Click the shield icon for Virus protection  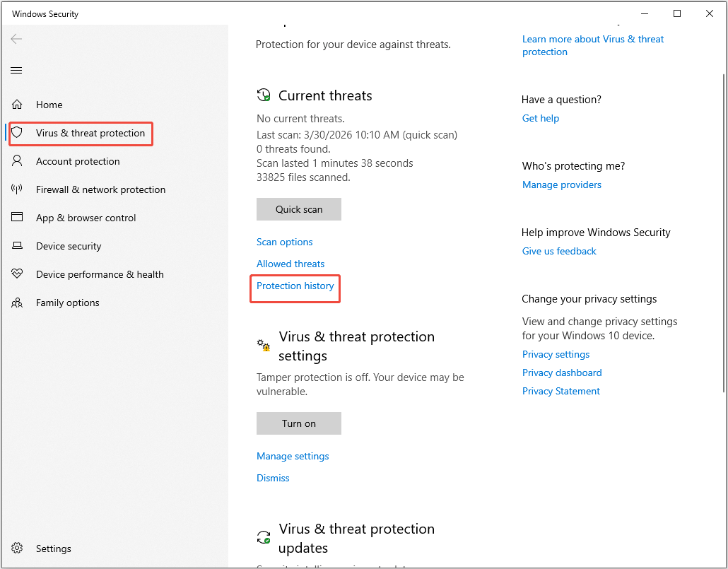pyautogui.click(x=17, y=133)
